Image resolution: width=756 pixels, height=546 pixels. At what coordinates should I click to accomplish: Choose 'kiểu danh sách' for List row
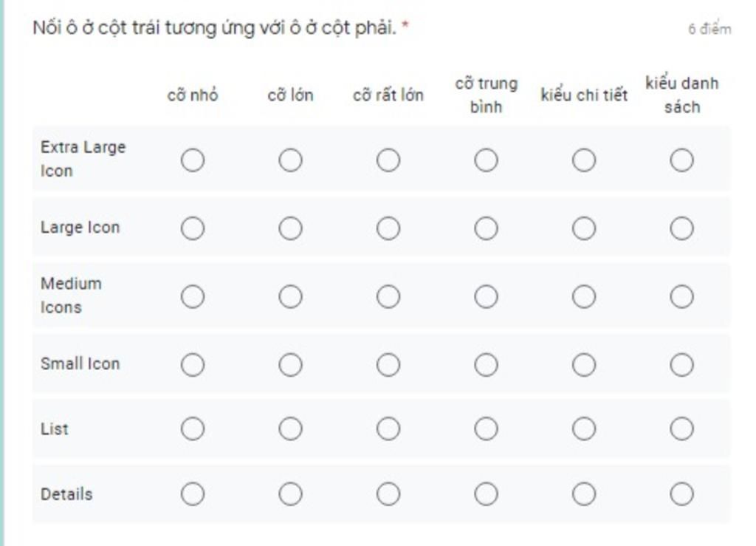(x=681, y=429)
